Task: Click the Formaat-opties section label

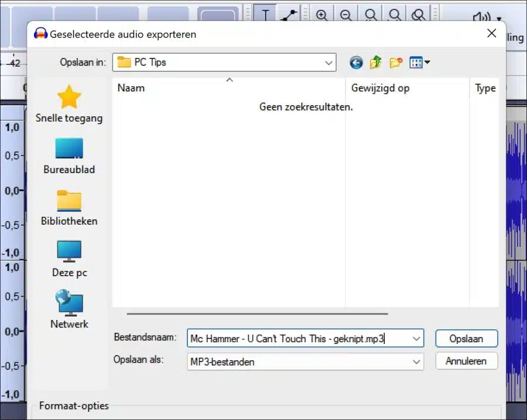Action: click(x=74, y=405)
